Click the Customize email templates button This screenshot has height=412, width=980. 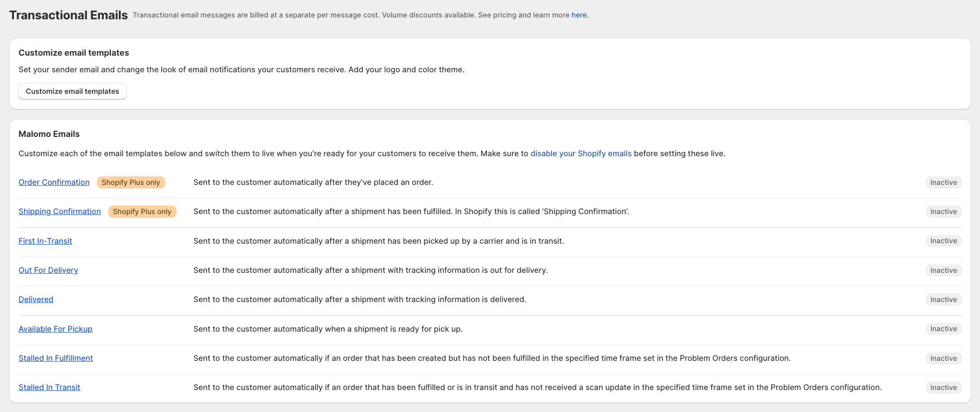[x=72, y=91]
